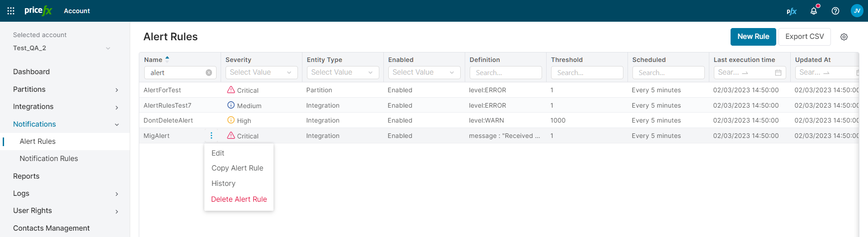868x237 pixels.
Task: Expand the selected account Test_QA_2 selector
Action: tap(108, 48)
